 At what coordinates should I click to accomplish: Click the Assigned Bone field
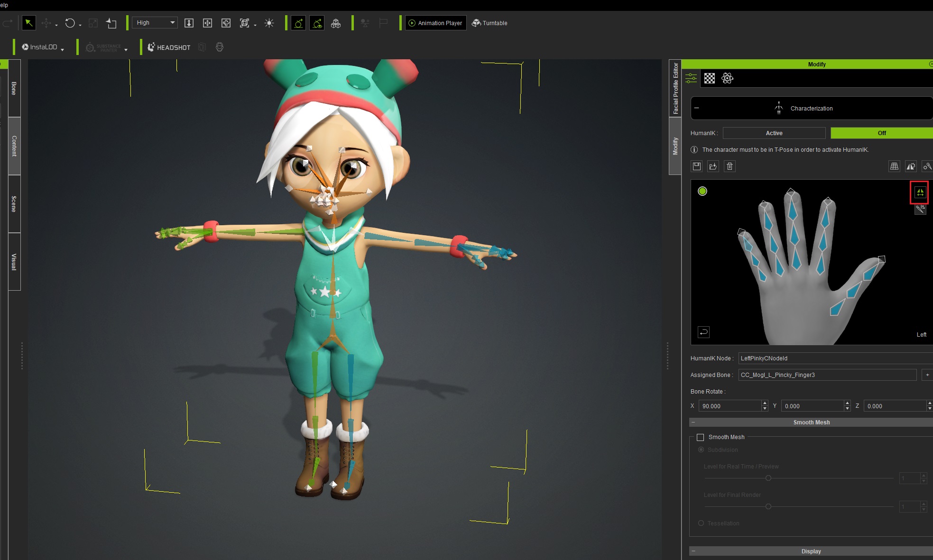coord(827,375)
